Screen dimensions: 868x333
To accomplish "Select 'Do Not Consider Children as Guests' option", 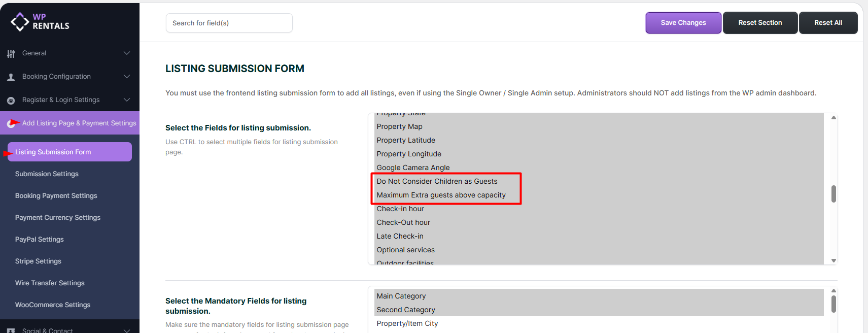I will (437, 182).
